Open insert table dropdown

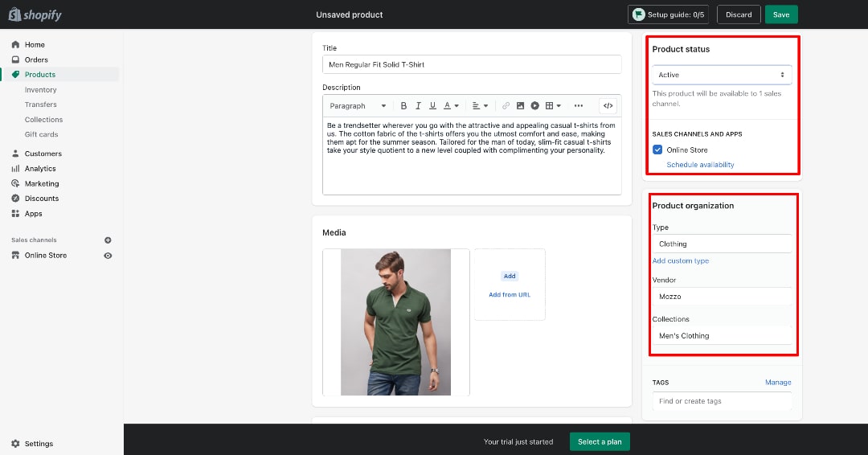tap(553, 106)
